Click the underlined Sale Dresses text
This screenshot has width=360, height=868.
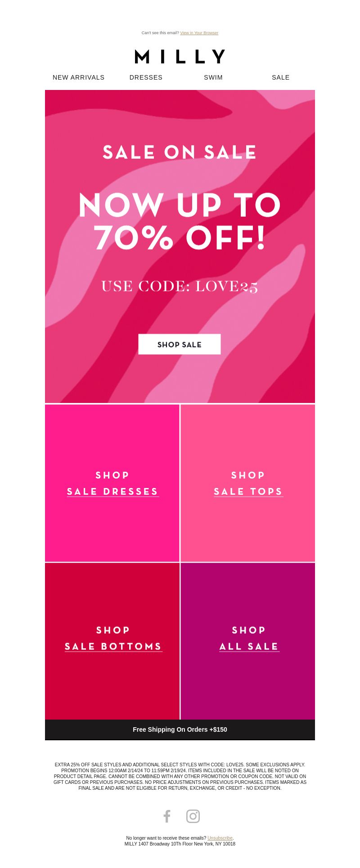pos(113,492)
